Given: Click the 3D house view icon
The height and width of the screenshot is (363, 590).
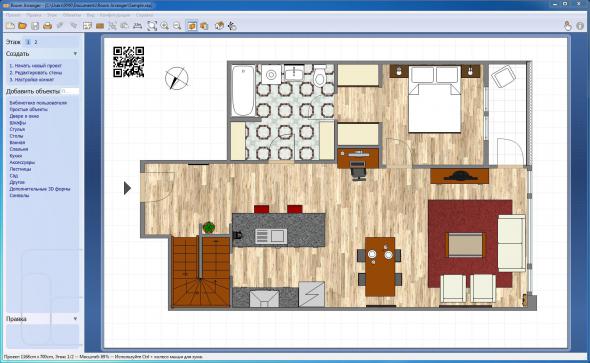Looking at the screenshot, I should pyautogui.click(x=219, y=26).
